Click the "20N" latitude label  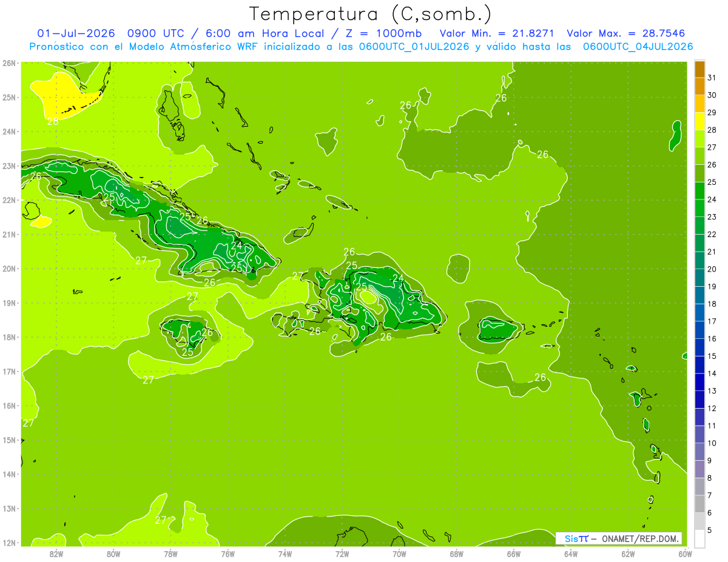9,269
